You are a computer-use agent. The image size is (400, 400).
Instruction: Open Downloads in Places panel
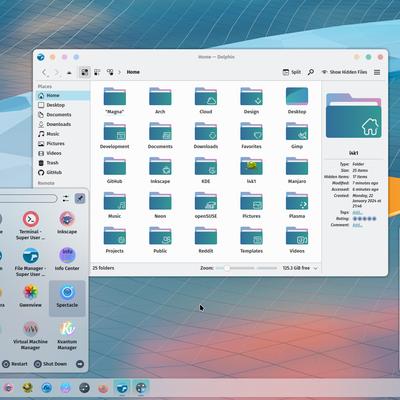click(63, 124)
